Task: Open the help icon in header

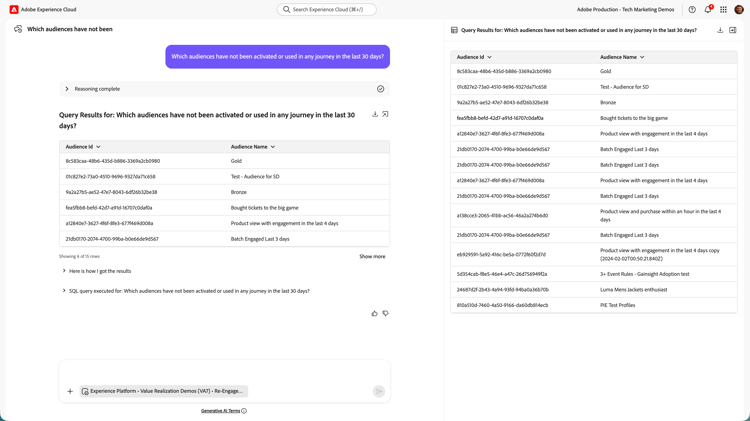Action: (692, 10)
